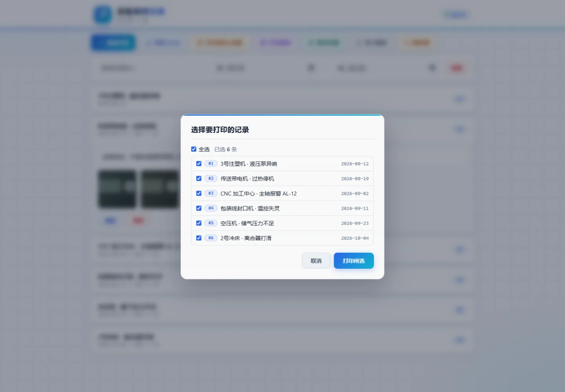Click the 打印所选 button
565x392 pixels.
pyautogui.click(x=354, y=261)
